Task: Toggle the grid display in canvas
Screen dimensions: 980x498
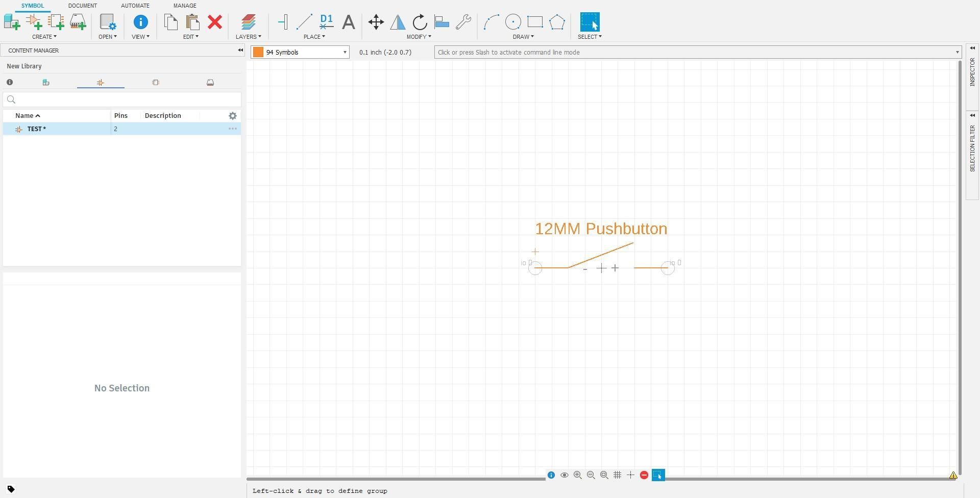Action: click(618, 475)
